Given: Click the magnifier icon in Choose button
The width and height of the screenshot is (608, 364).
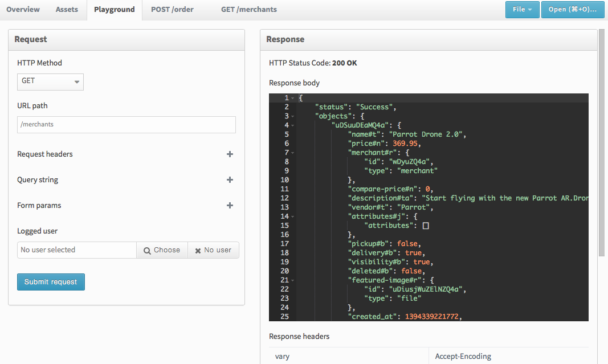Looking at the screenshot, I should pyautogui.click(x=147, y=251).
